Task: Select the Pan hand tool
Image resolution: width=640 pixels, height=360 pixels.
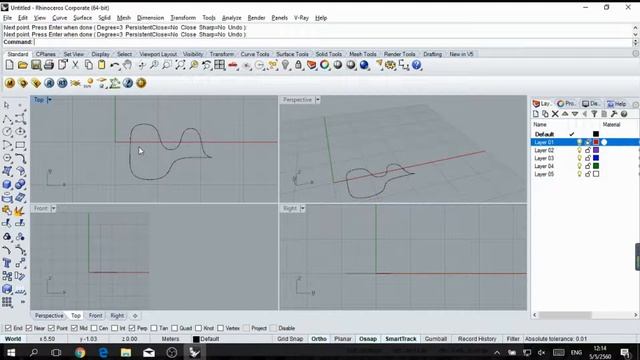Action: point(127,65)
